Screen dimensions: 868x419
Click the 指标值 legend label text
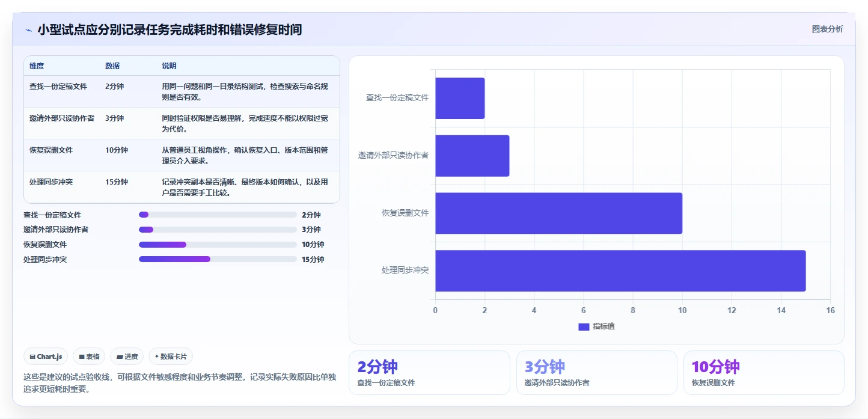(604, 326)
